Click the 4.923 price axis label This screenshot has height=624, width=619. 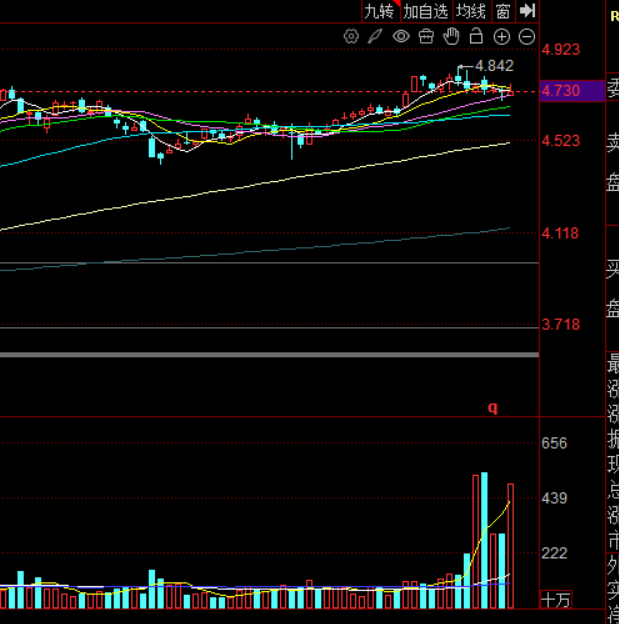pos(560,50)
